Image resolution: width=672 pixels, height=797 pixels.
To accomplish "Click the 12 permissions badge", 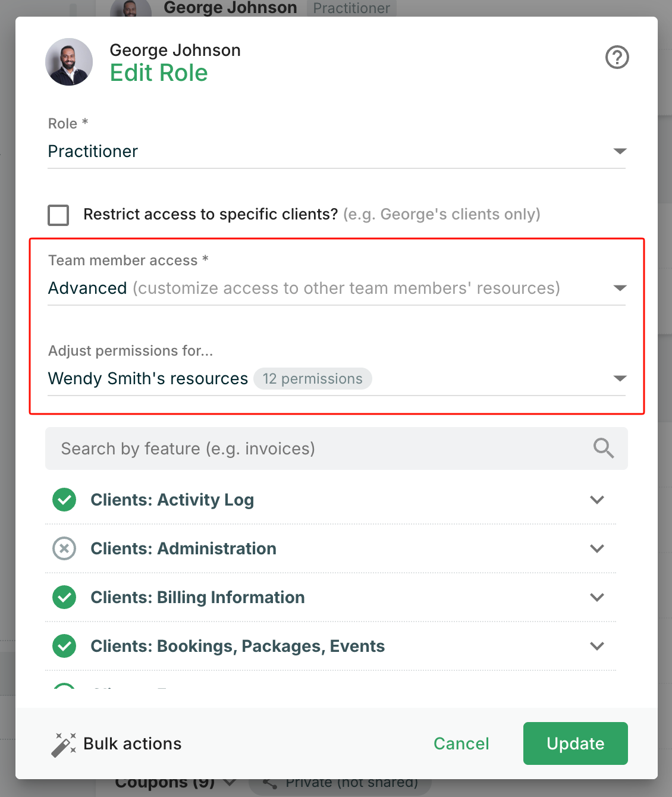I will [313, 379].
